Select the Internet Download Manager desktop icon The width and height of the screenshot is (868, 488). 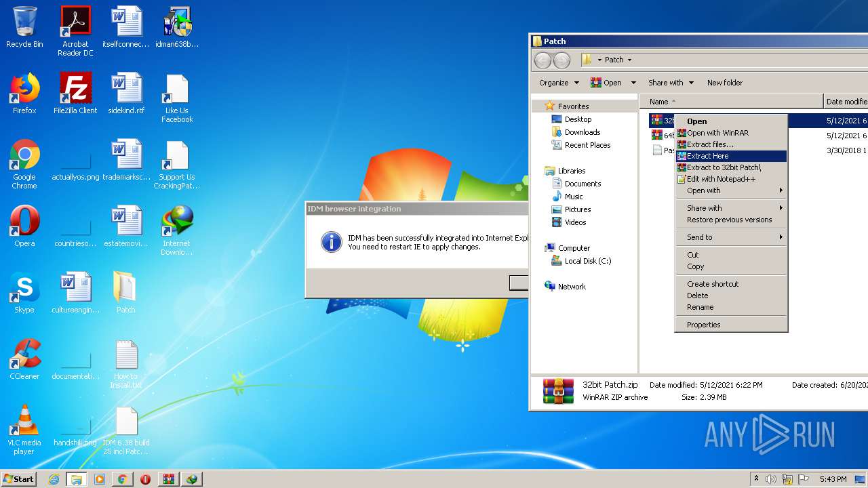coord(177,230)
